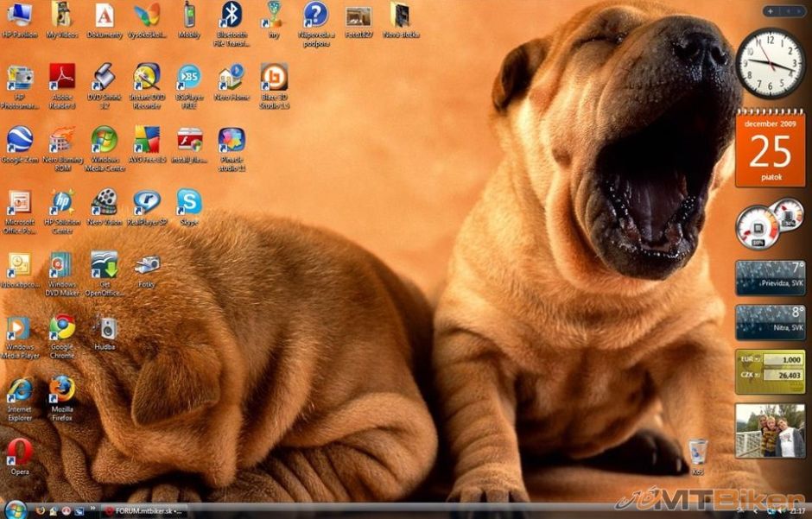The width and height of the screenshot is (812, 519).
Task: Open the Prievidza weather gadget
Action: (x=770, y=278)
